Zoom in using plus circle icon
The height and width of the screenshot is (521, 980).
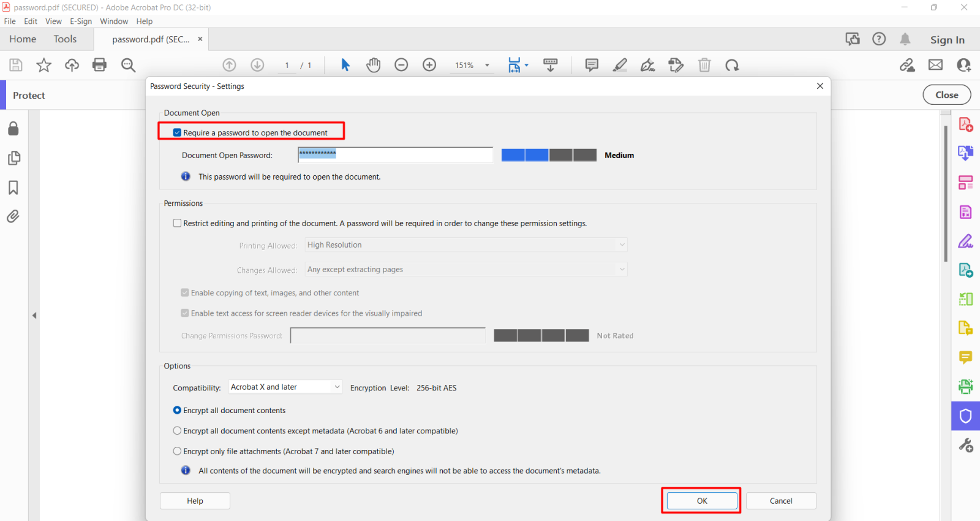pos(429,65)
